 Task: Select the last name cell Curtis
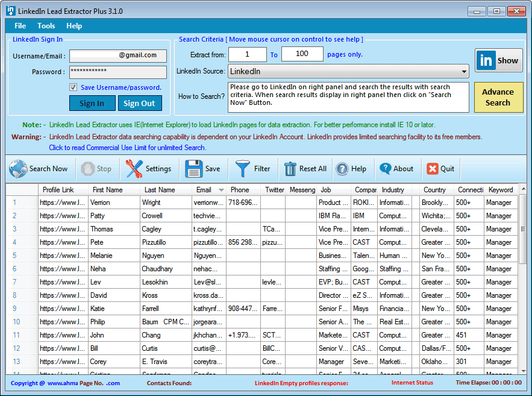pos(166,348)
